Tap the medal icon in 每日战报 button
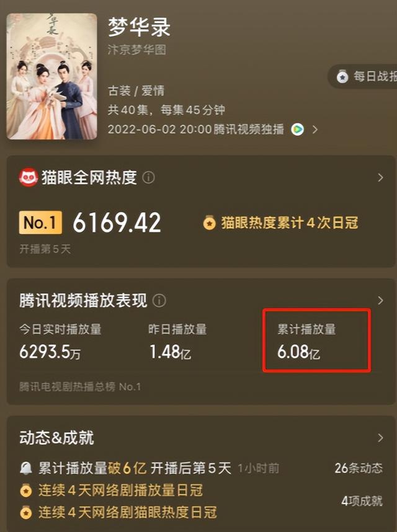Image resolution: width=397 pixels, height=532 pixels. click(342, 77)
